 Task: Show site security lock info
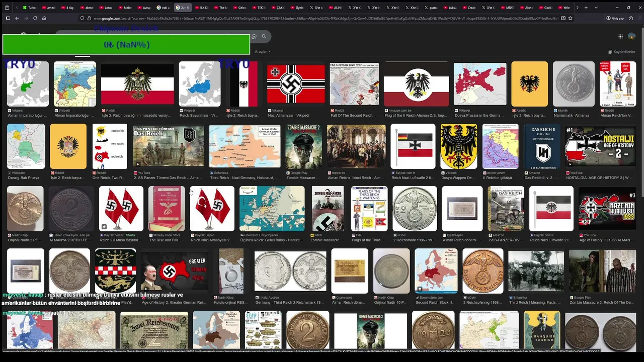click(89, 18)
